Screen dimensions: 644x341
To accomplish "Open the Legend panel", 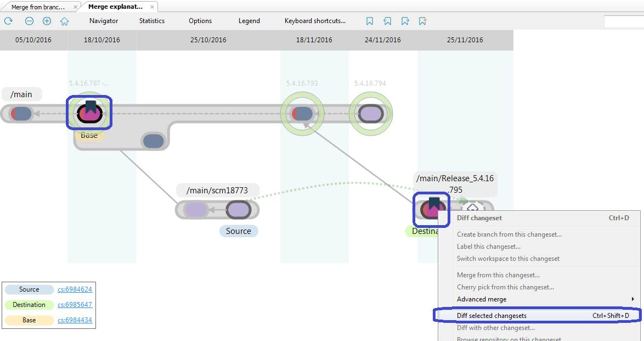I will [249, 21].
